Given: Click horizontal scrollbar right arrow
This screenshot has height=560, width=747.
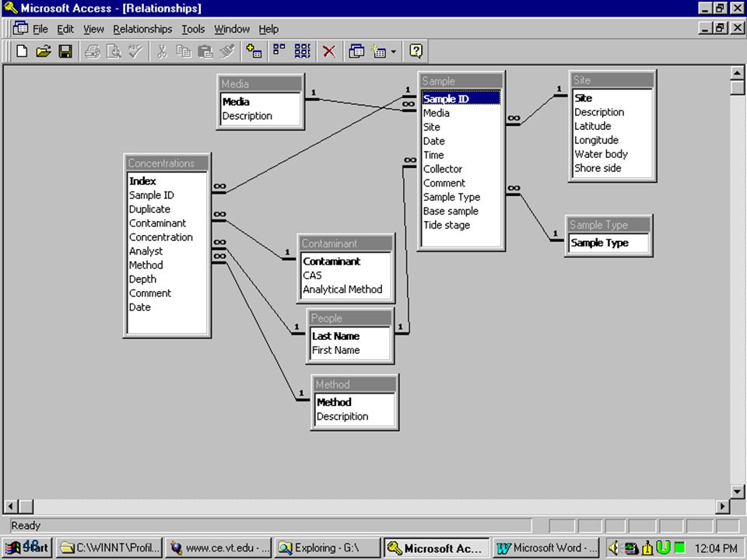Looking at the screenshot, I should click(723, 506).
